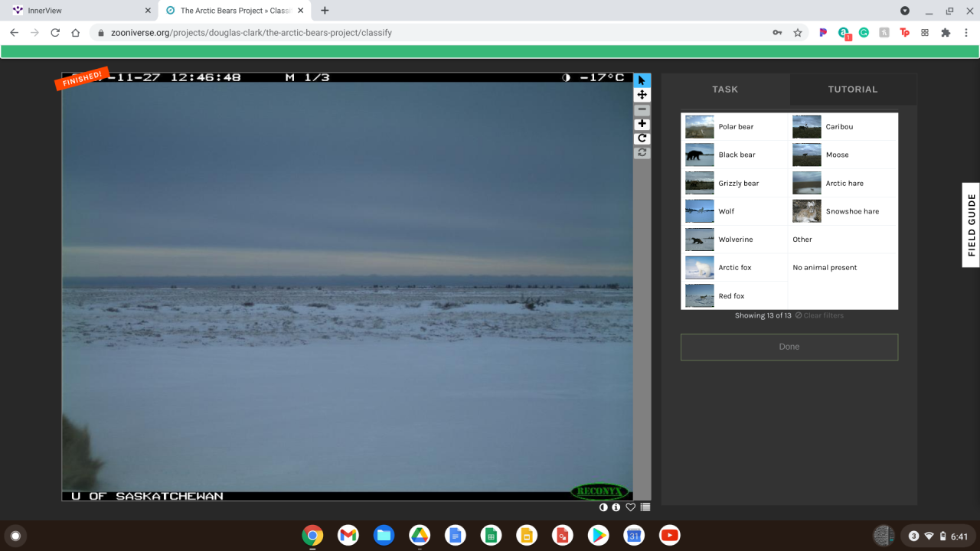Open the Grammarly extension icon
980x551 pixels.
pyautogui.click(x=864, y=33)
